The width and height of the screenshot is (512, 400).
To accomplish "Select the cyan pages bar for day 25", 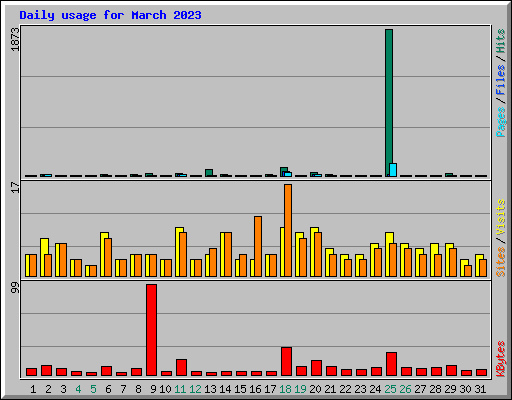I will [393, 170].
